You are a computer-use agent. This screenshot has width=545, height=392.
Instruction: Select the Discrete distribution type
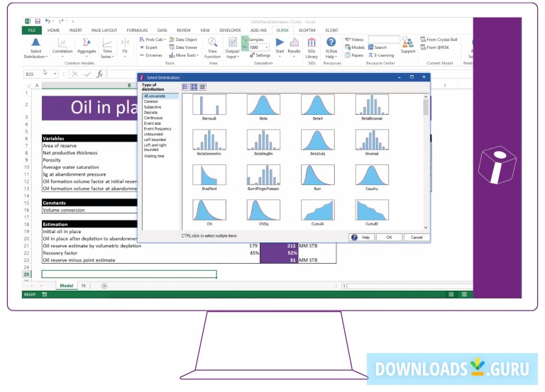coord(150,113)
